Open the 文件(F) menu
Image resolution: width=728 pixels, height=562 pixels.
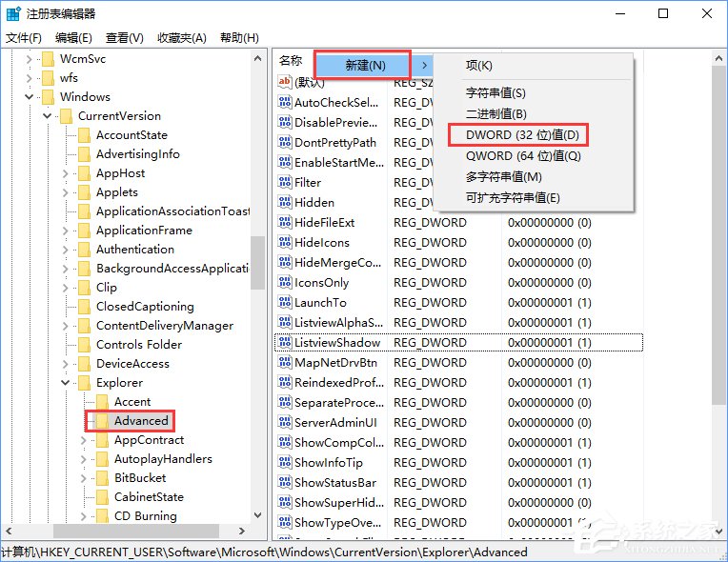(23, 37)
